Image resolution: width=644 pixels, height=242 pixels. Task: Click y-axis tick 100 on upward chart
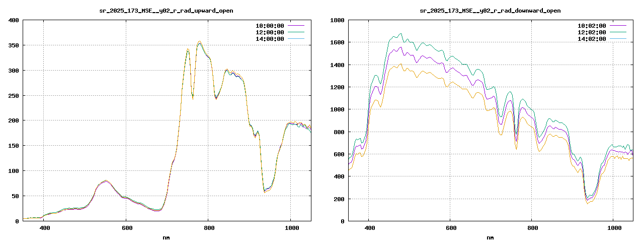point(14,171)
